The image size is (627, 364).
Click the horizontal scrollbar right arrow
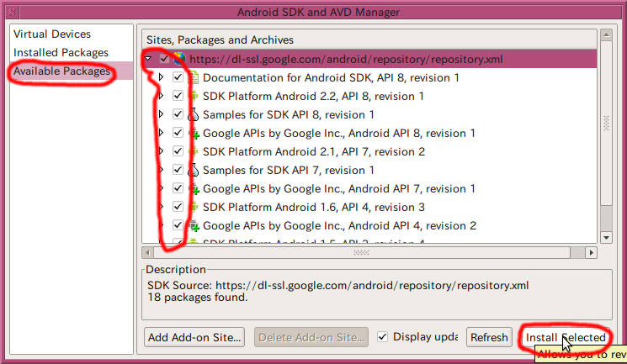pos(592,252)
